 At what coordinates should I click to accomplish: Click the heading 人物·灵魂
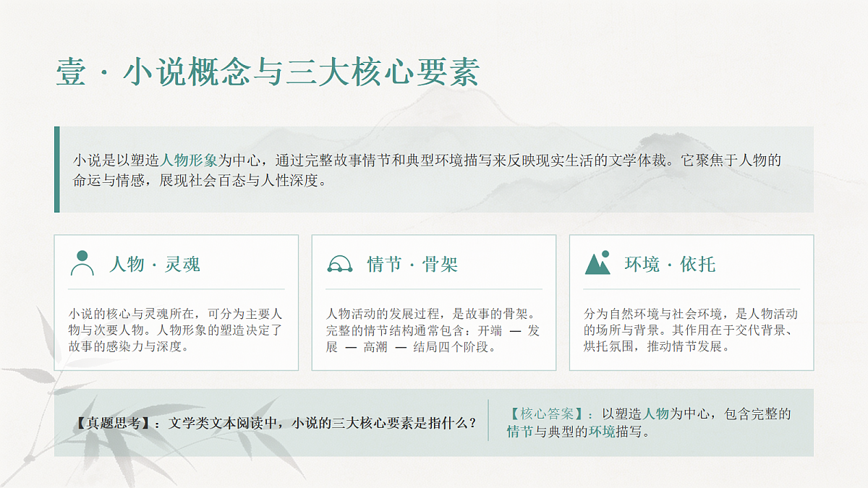point(155,264)
